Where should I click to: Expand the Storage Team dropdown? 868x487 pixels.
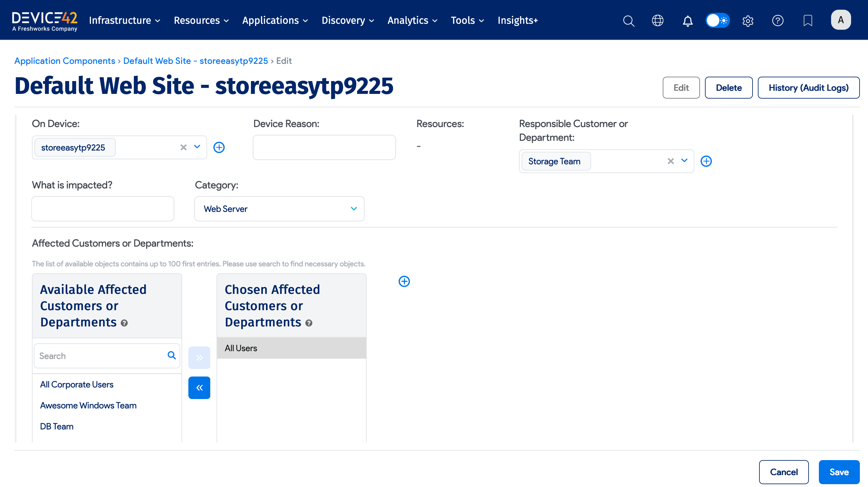[684, 161]
